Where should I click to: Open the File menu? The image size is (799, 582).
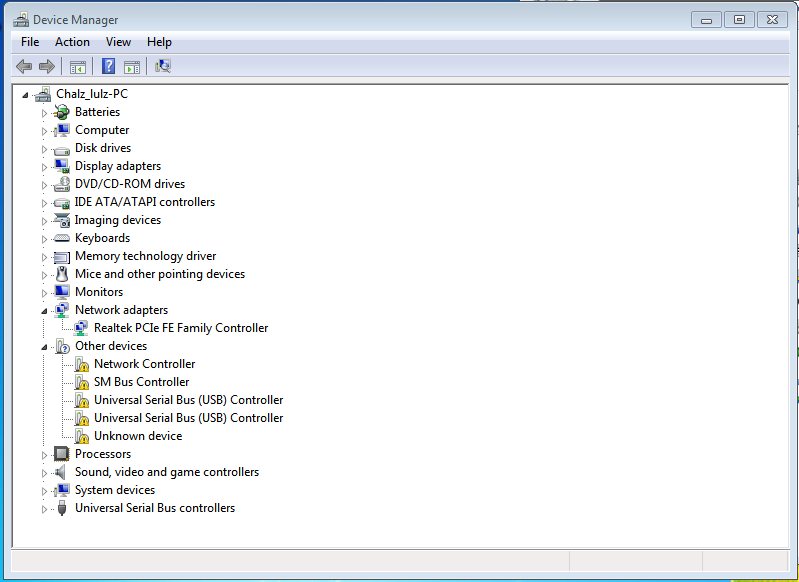coord(30,42)
